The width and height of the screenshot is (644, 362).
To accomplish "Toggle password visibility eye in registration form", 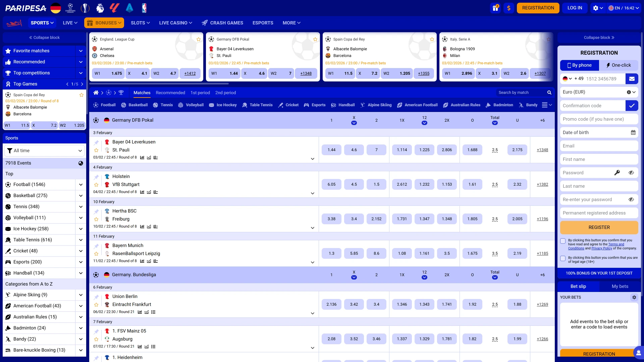I will 632,173.
